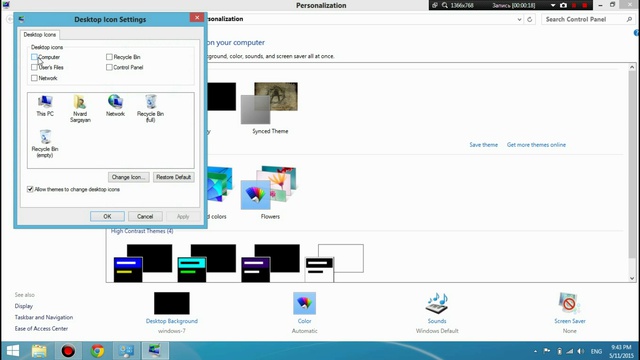Confirm with the OK button
The image size is (640, 360).
[107, 216]
